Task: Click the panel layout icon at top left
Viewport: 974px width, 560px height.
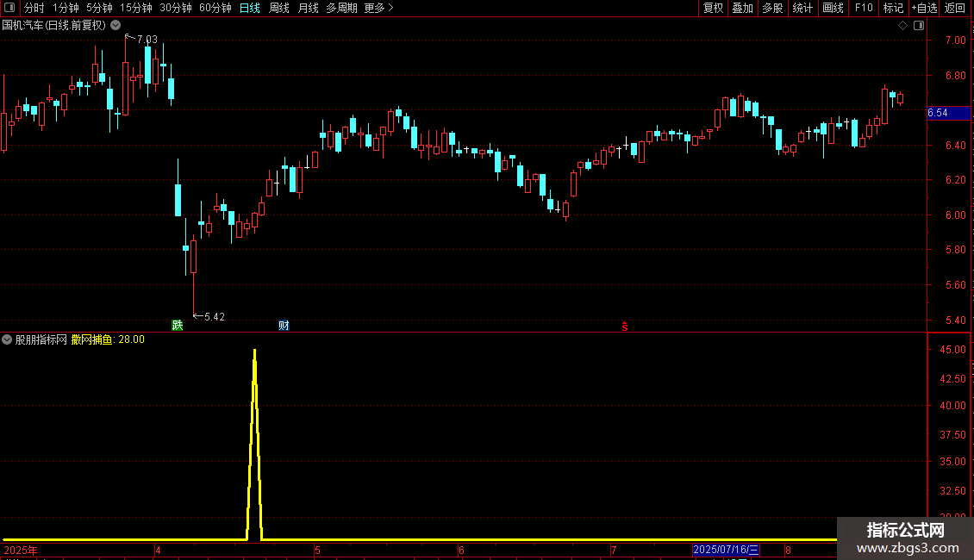Action: pyautogui.click(x=9, y=8)
